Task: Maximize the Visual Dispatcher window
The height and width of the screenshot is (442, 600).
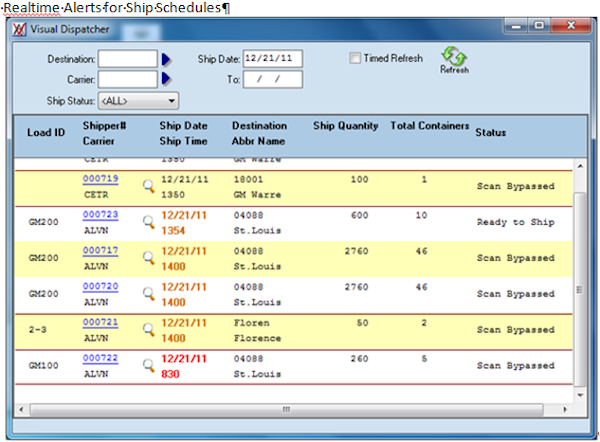Action: 539,26
